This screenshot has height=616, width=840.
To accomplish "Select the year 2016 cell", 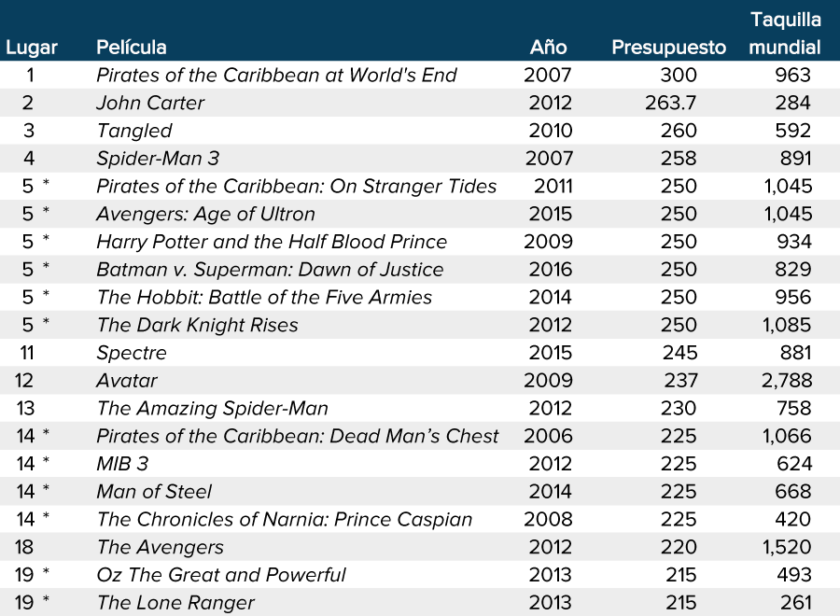I will point(550,270).
